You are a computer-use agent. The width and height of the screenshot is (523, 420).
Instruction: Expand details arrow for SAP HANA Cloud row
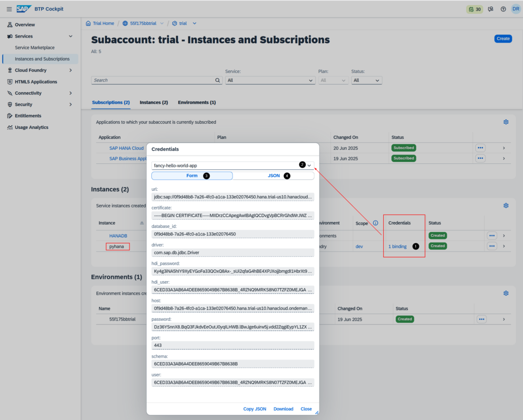504,148
